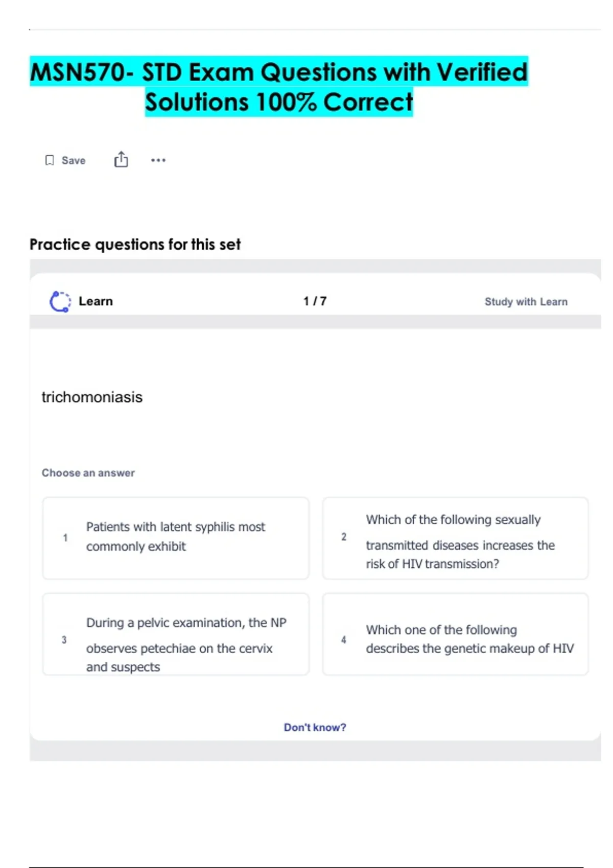The height and width of the screenshot is (868, 613).
Task: Choose answer 1 about latent syphilis
Action: pos(175,537)
